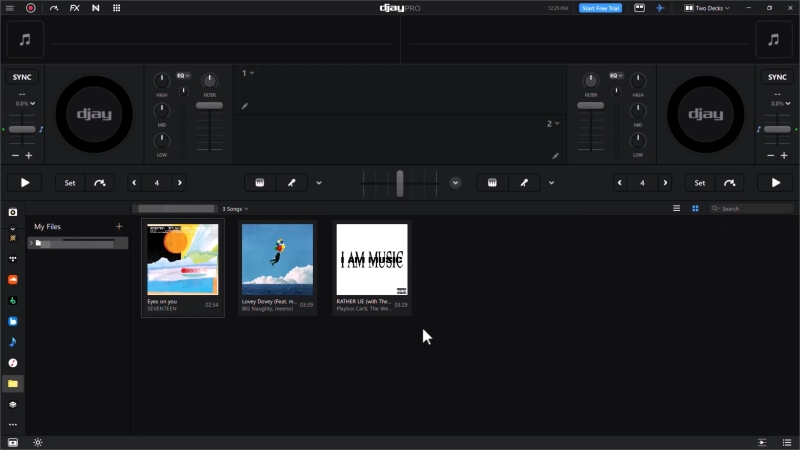
Task: Open the FX panel
Action: 74,8
